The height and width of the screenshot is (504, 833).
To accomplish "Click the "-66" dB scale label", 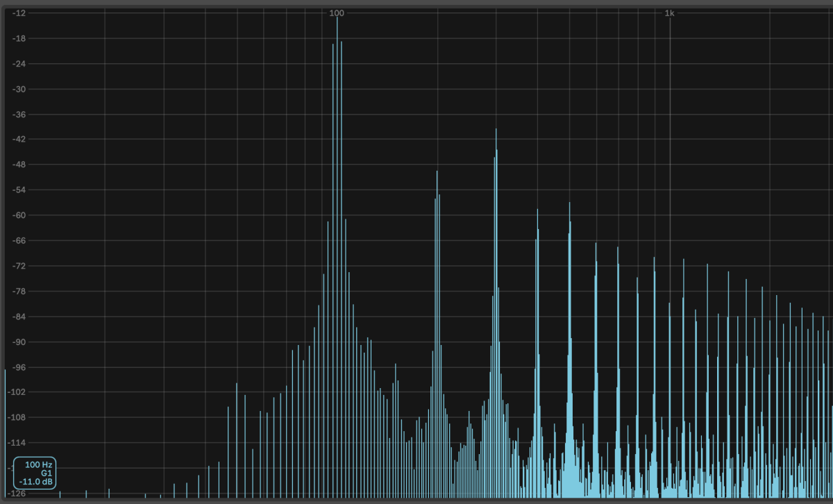I will pyautogui.click(x=19, y=241).
